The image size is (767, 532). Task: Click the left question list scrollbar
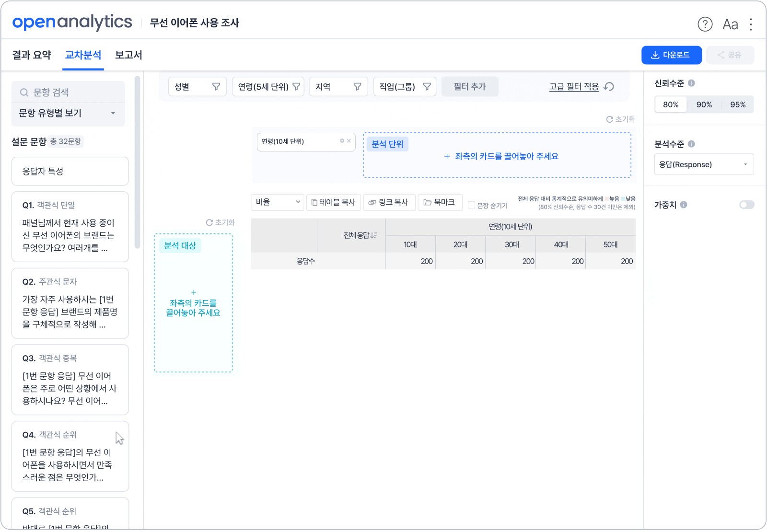[x=137, y=162]
